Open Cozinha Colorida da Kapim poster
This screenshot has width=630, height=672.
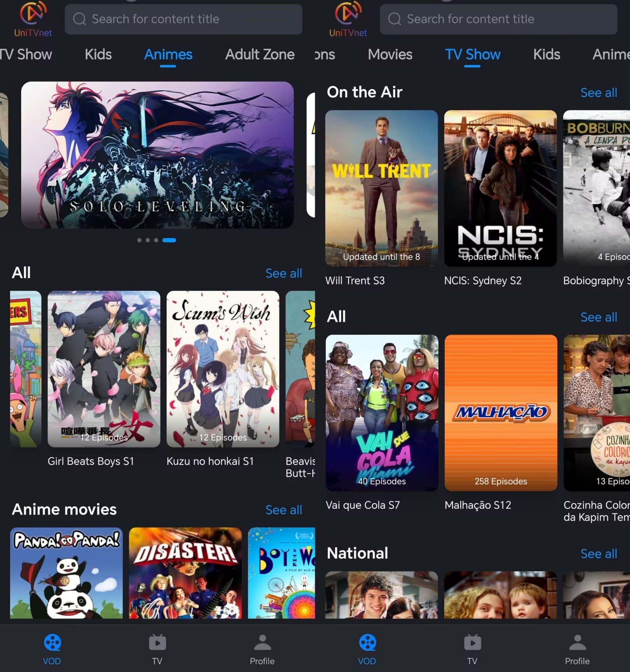(x=597, y=413)
